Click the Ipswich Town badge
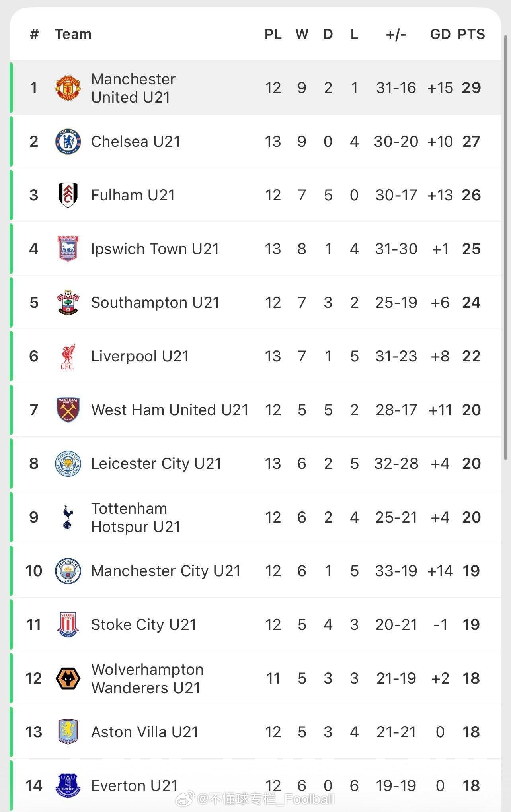The image size is (511, 812). [68, 249]
